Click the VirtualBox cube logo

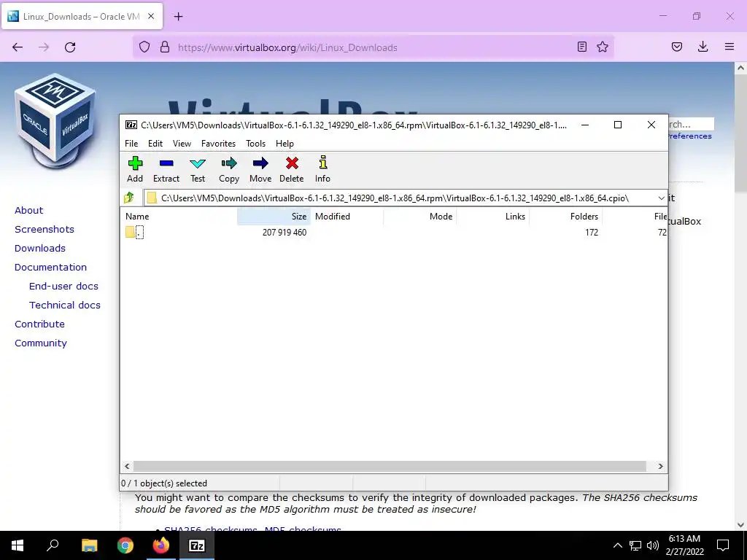[55, 121]
